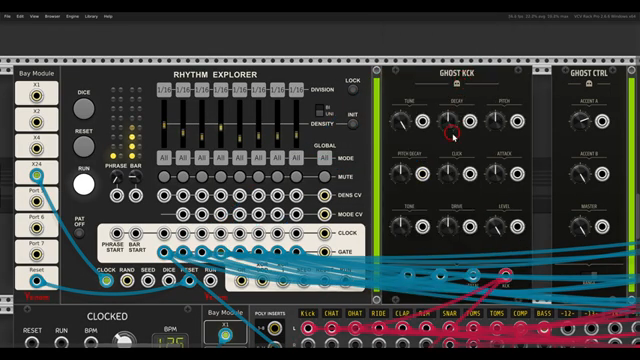This screenshot has width=640, height=360.
Task: Click the Kick channel label on mixer
Action: [x=308, y=313]
